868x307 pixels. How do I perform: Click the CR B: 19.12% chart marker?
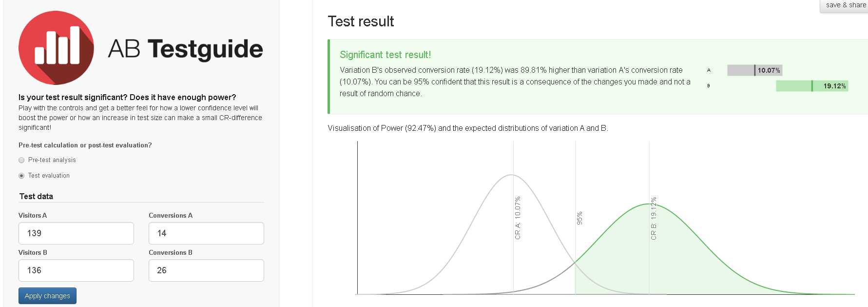654,218
